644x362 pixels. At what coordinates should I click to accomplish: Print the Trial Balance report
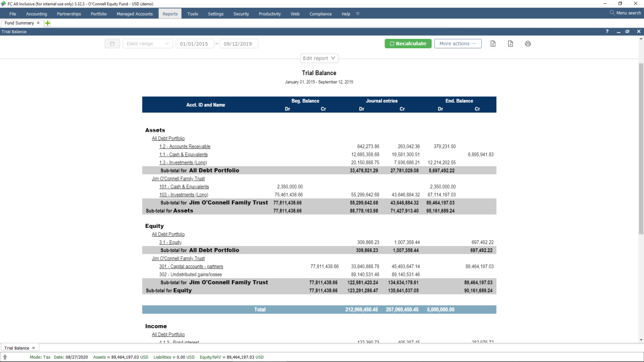pos(528,43)
